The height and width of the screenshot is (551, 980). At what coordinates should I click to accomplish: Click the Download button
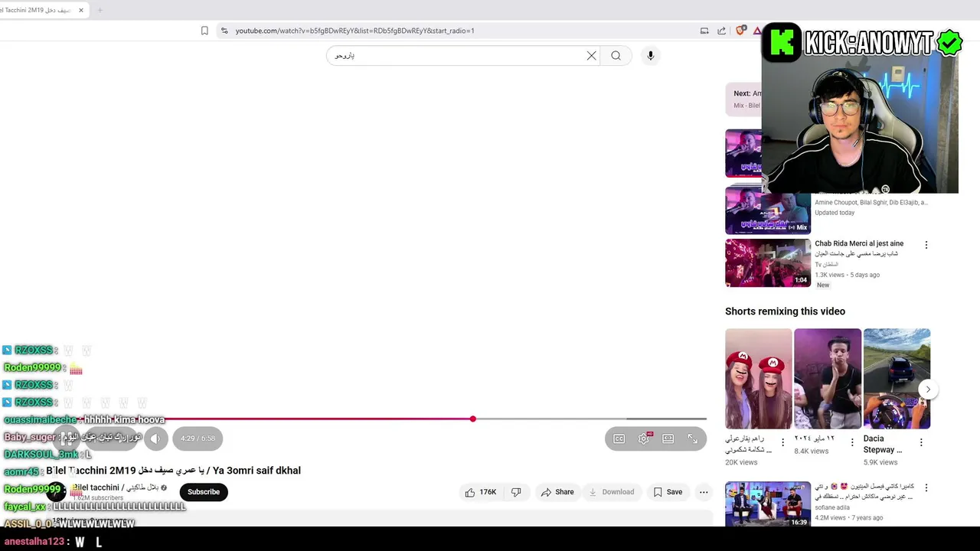pos(611,492)
